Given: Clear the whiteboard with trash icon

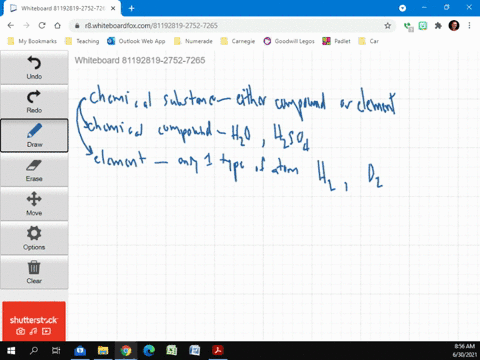Looking at the screenshot, I should [34, 272].
